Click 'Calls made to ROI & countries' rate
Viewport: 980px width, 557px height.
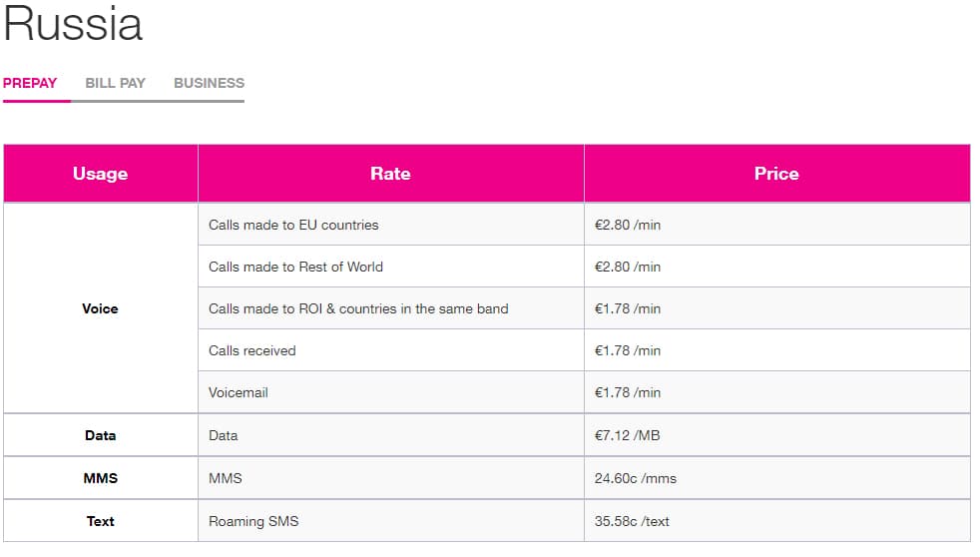coord(358,308)
